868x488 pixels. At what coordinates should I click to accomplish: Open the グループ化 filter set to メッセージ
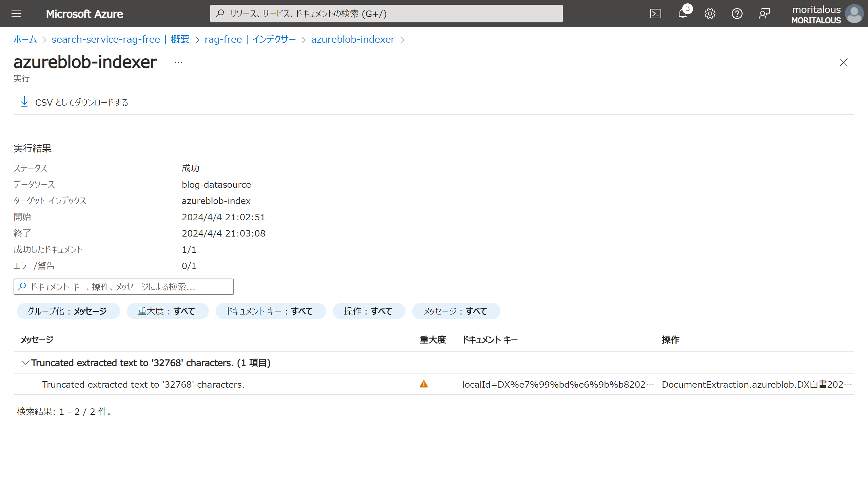tap(68, 311)
